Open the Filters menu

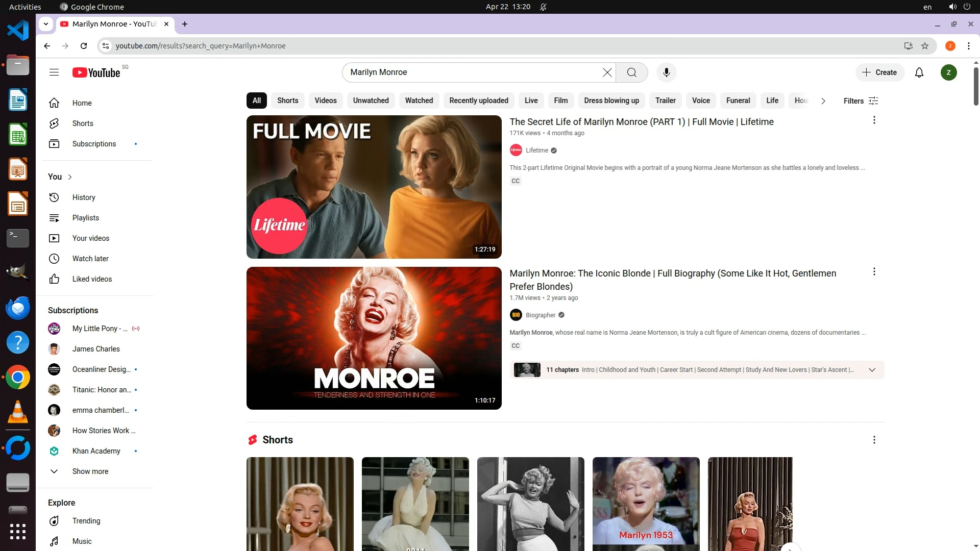pyautogui.click(x=861, y=101)
